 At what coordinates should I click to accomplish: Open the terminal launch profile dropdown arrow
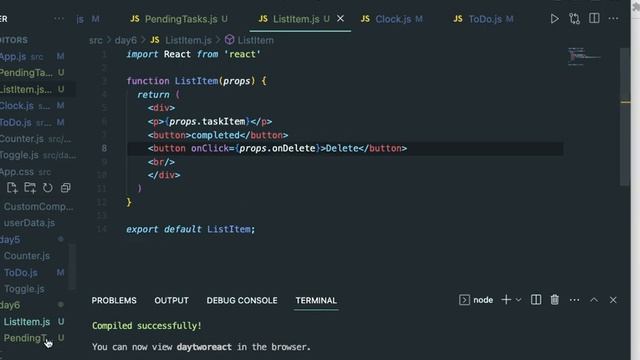click(518, 300)
